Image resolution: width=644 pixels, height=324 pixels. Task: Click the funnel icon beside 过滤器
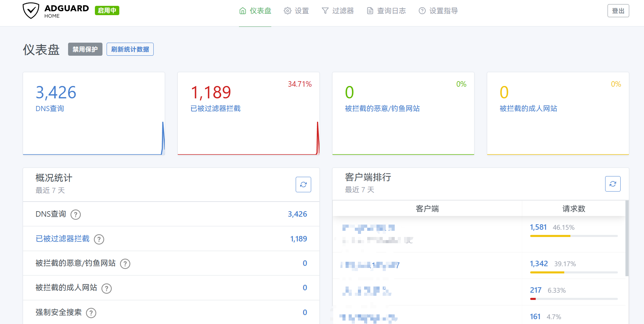(x=325, y=11)
